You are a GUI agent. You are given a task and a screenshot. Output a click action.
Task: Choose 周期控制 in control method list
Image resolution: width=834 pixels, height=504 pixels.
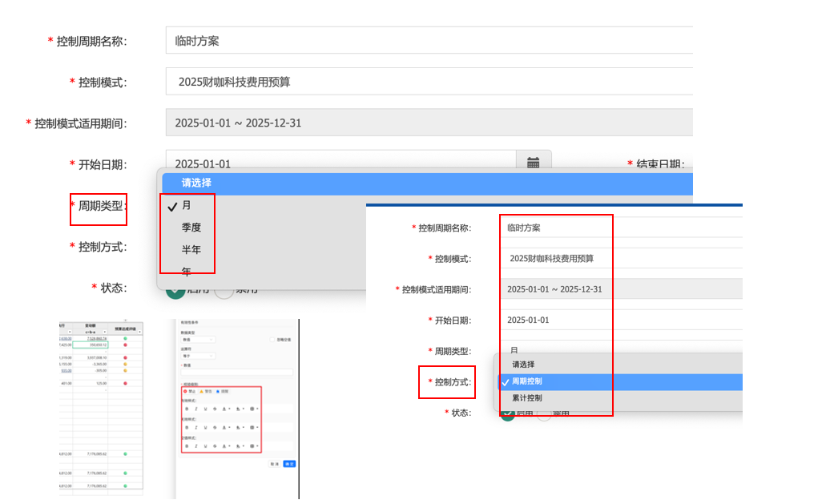pos(620,381)
